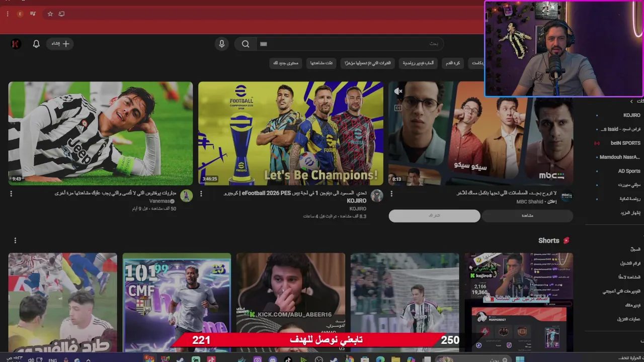Open the eFootball 2026 PES video title
This screenshot has width=644, height=362.
coord(296,197)
